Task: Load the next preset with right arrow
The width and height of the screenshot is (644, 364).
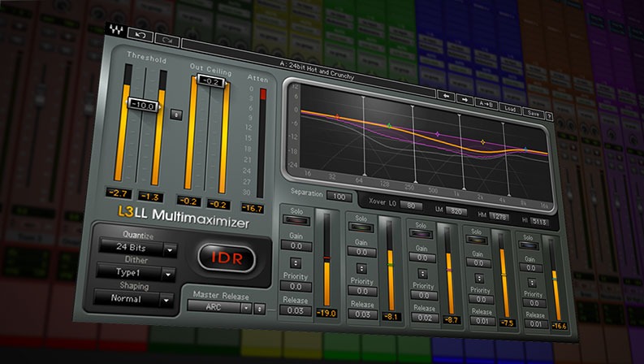Action: pyautogui.click(x=465, y=100)
